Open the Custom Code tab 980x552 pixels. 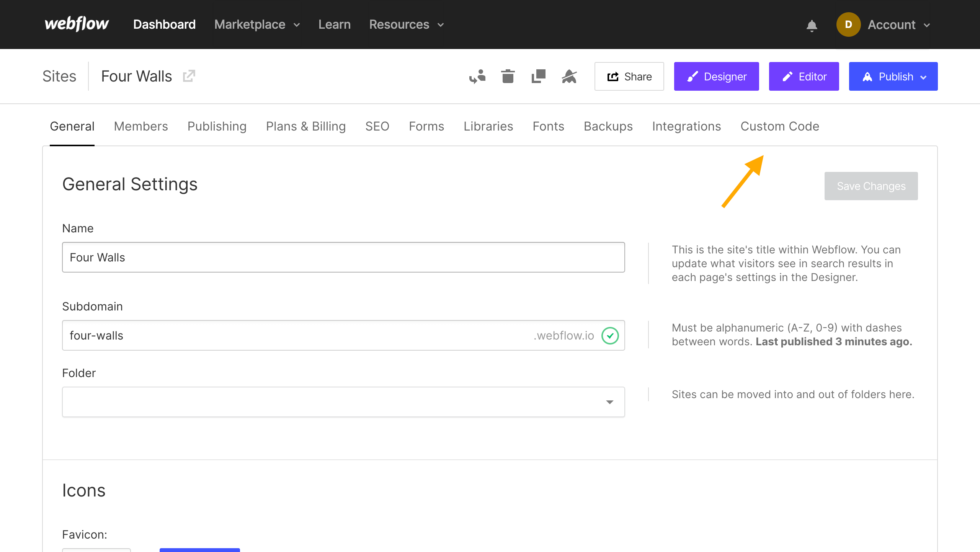pos(780,126)
